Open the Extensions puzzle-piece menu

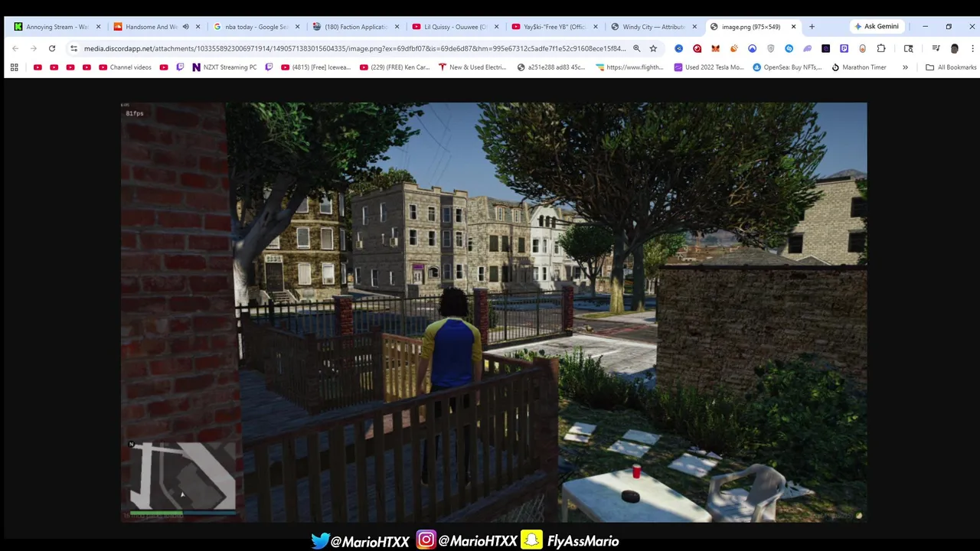point(880,48)
